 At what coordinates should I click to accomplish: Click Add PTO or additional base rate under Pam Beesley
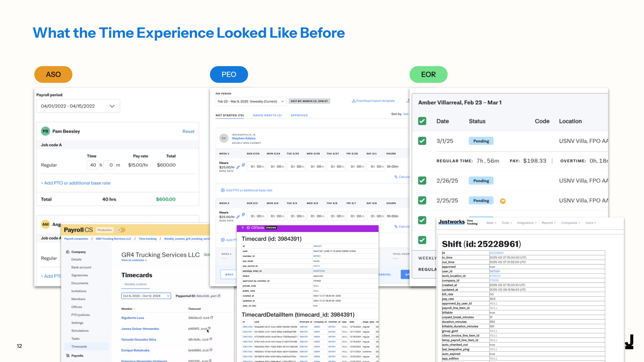[75, 183]
